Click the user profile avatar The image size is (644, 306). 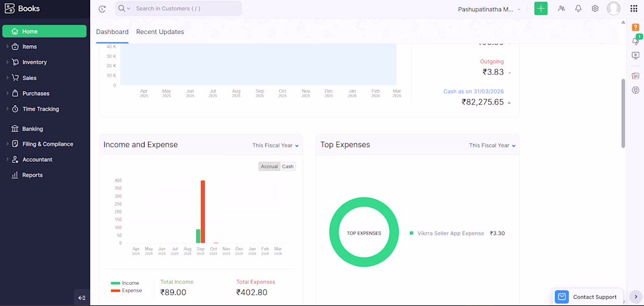pyautogui.click(x=614, y=8)
